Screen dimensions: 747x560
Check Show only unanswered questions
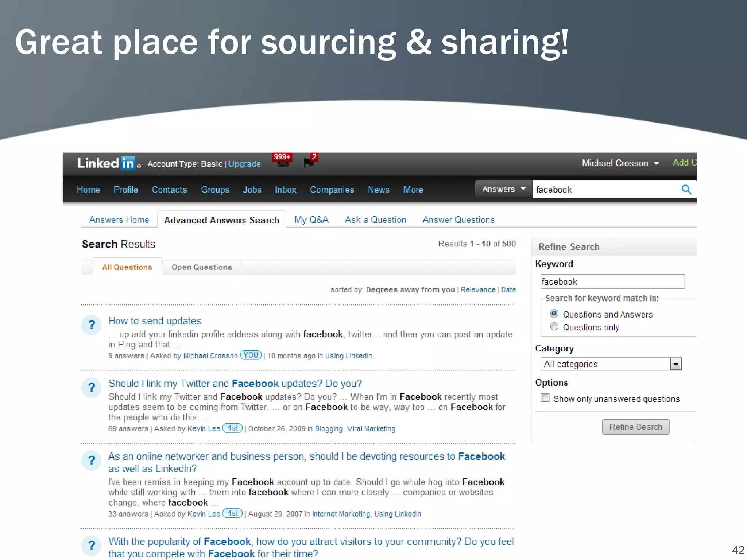pos(545,398)
